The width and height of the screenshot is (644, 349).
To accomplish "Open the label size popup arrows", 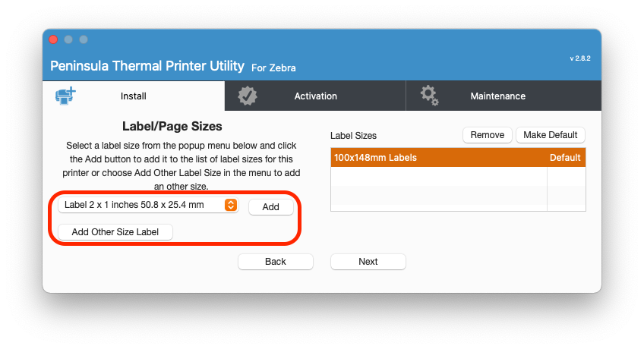I will click(231, 205).
